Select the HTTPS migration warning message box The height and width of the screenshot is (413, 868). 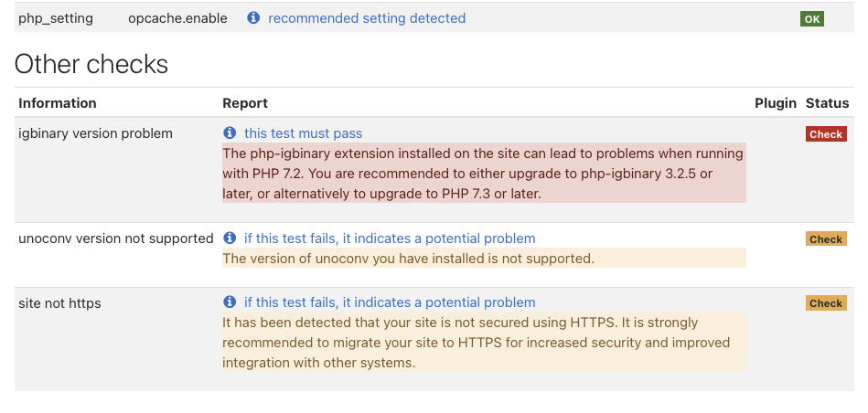(485, 343)
